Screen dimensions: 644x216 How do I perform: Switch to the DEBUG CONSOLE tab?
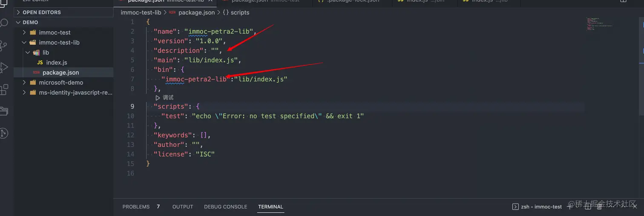tap(225, 207)
